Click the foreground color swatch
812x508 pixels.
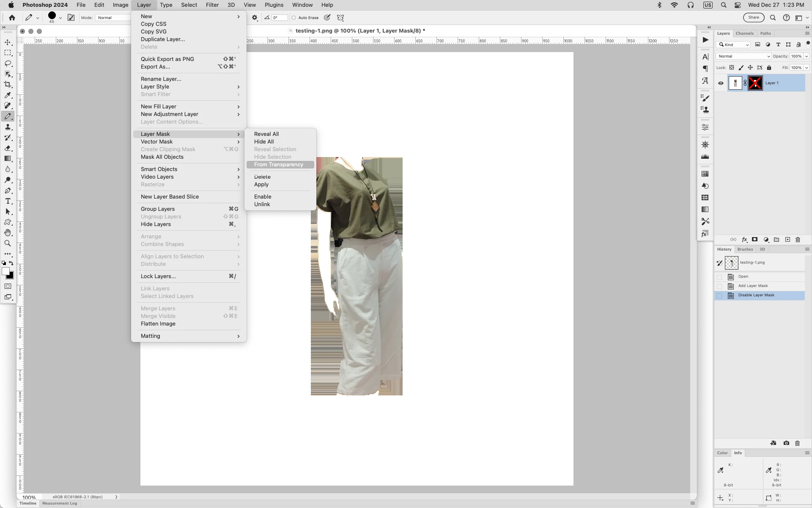5,271
